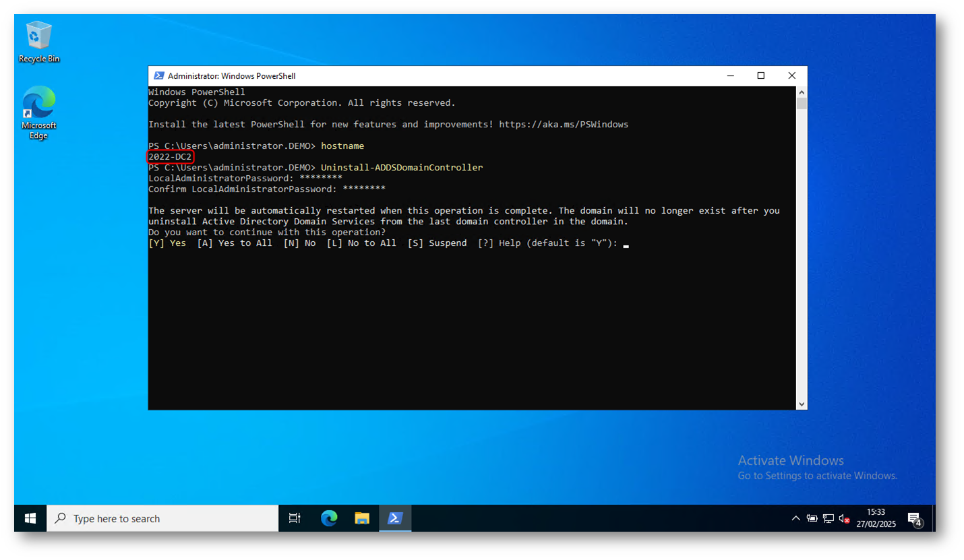This screenshot has height=560, width=964.
Task: Click the https://aka.ms/PSWindows URL text
Action: (x=564, y=125)
